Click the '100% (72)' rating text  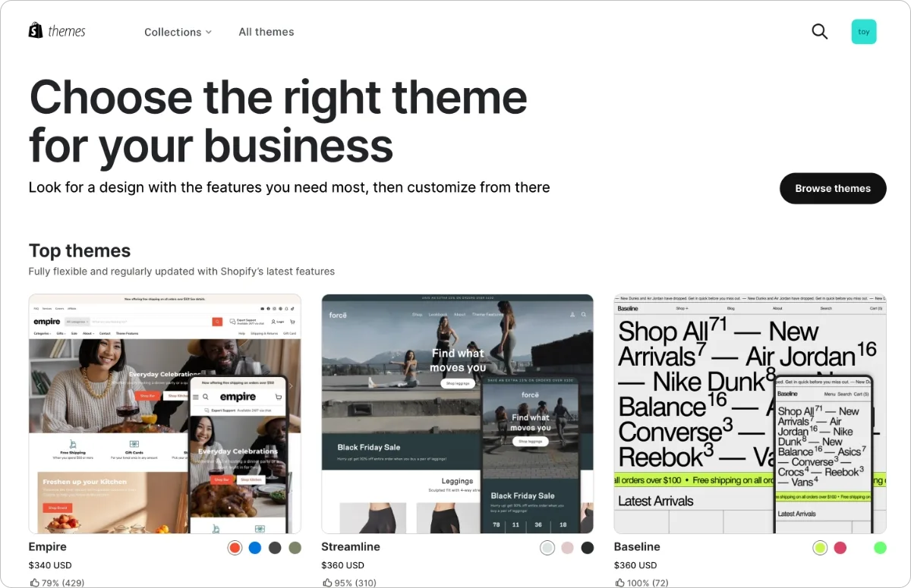[x=648, y=583]
